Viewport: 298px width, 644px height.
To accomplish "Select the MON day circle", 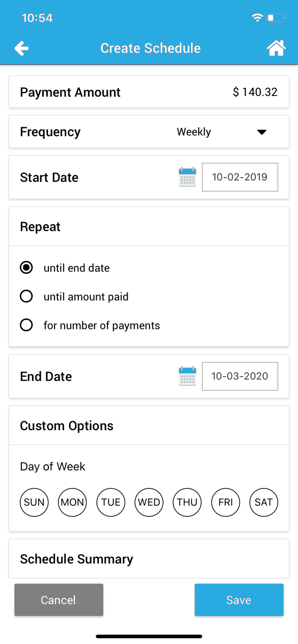I will [72, 502].
